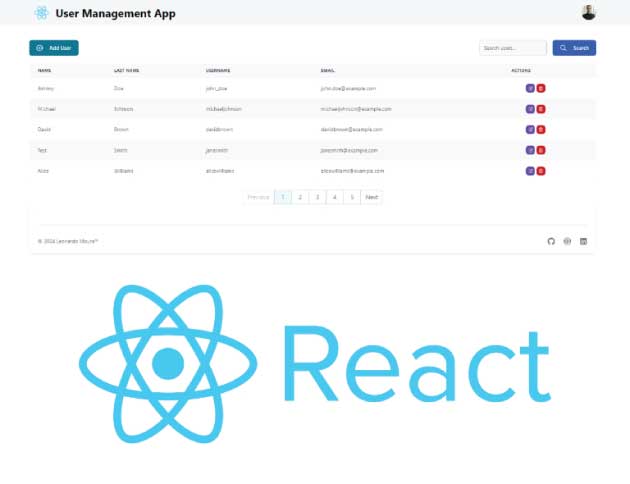Click the Last Name column header
The height and width of the screenshot is (484, 630).
tap(126, 70)
